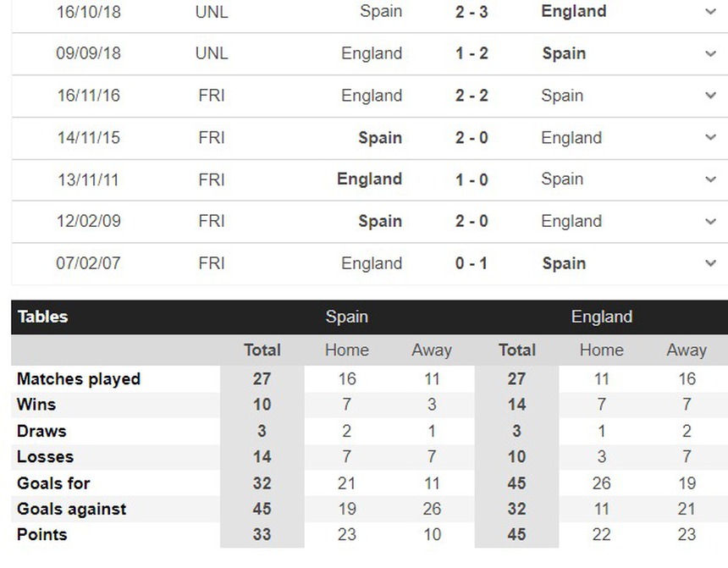Select Spain's Total column header

point(262,350)
